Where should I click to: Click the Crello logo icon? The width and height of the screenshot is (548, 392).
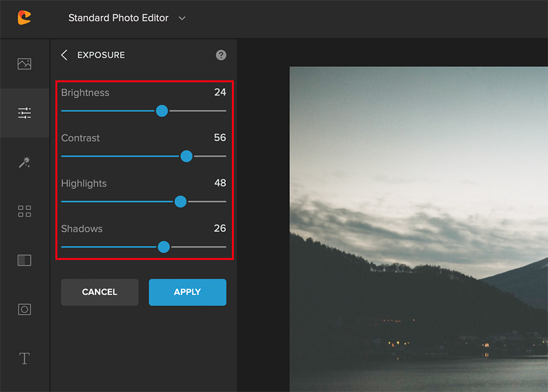tap(23, 18)
